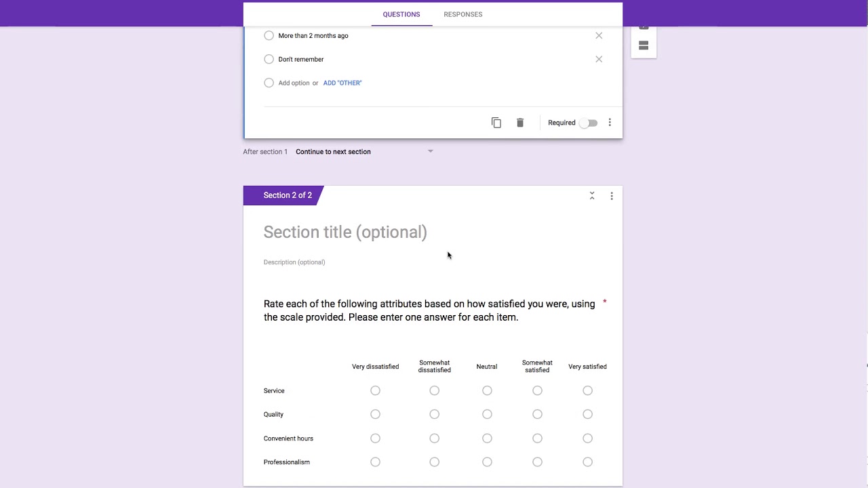Click the 'Rate each of the following' question text
868x488 pixels.
pos(429,310)
